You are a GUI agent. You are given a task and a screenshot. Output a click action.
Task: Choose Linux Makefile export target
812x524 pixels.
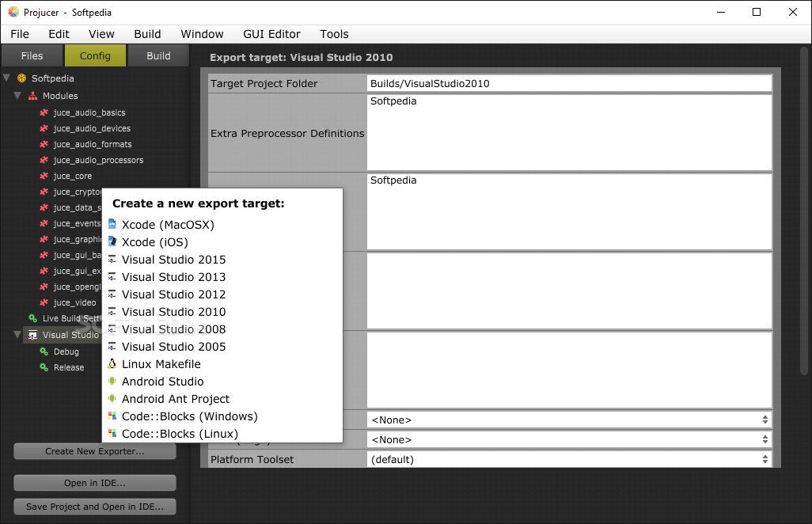click(x=222, y=364)
